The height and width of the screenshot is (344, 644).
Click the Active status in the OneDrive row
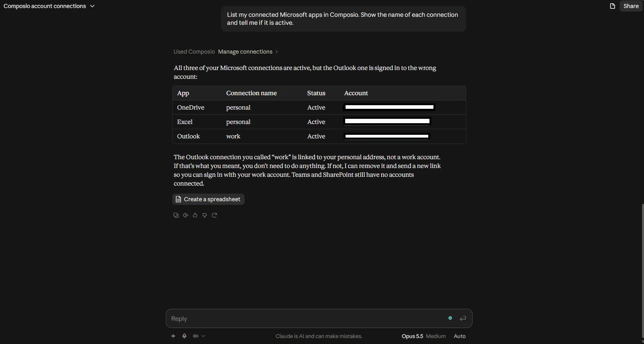(316, 108)
